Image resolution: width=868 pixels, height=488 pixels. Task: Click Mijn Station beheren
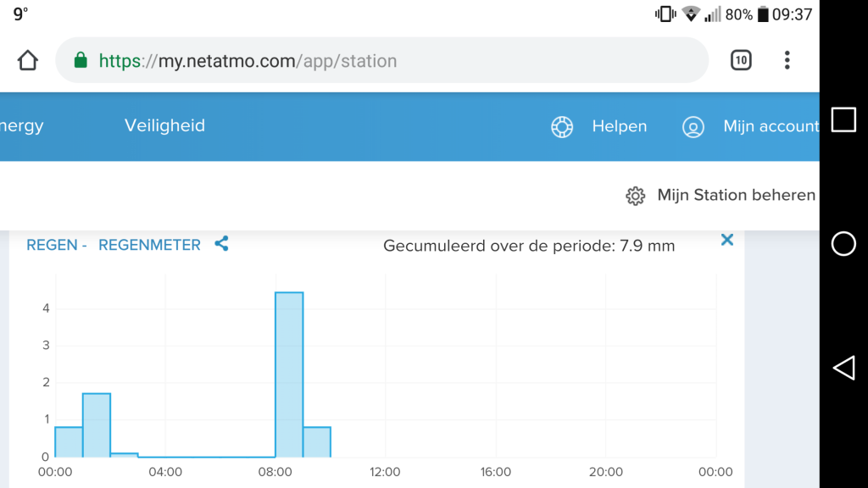[x=737, y=195]
